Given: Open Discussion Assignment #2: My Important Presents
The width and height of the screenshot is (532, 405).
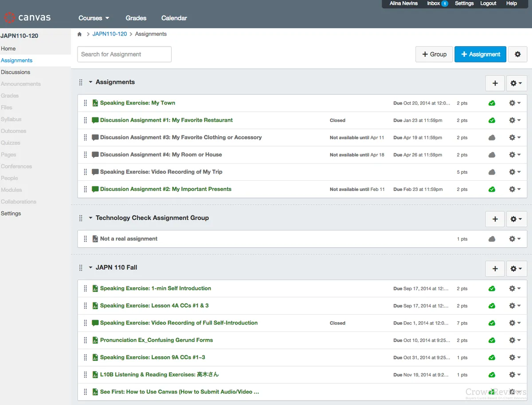Looking at the screenshot, I should click(x=166, y=189).
